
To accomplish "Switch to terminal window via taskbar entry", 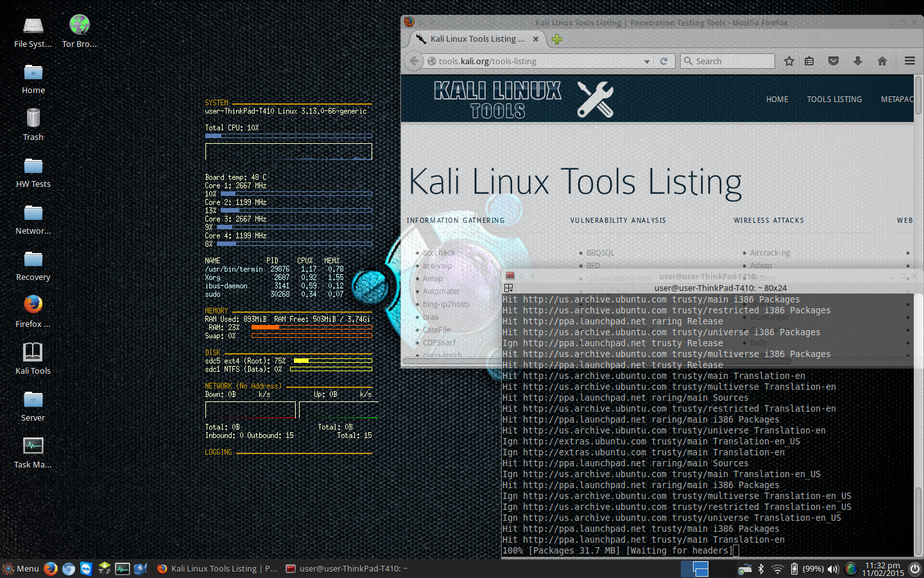I will 346,568.
